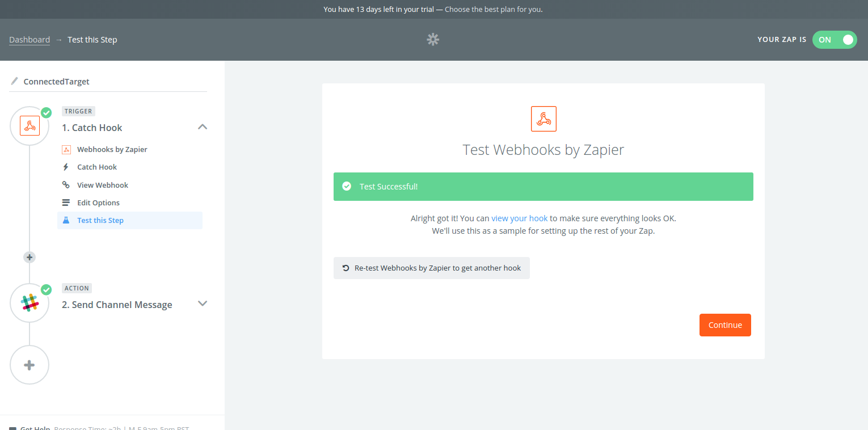The image size is (868, 430).
Task: Open Edit Options in the sidebar
Action: click(98, 203)
